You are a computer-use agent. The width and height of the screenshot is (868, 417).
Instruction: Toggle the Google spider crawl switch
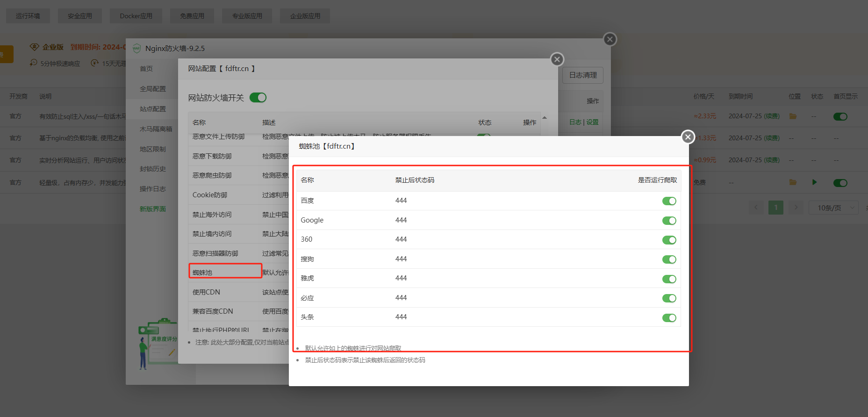point(669,221)
